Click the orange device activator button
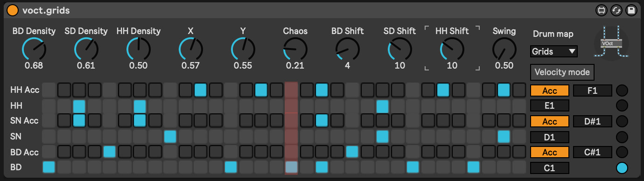644x181 pixels. point(13,10)
